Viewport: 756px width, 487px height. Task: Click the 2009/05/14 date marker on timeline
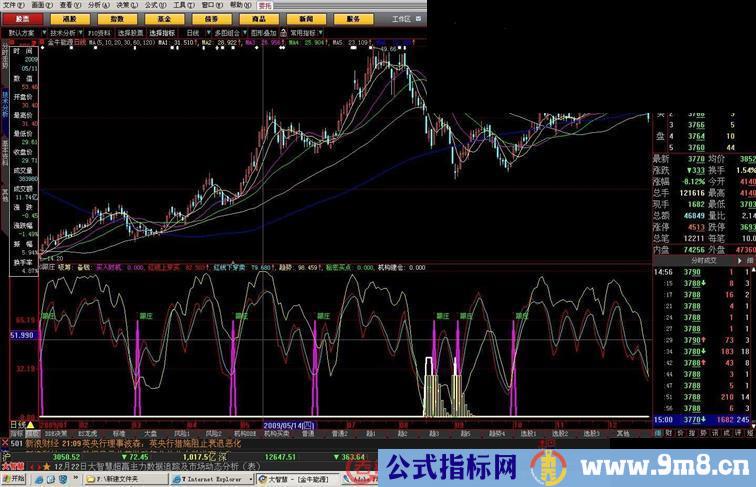(285, 424)
